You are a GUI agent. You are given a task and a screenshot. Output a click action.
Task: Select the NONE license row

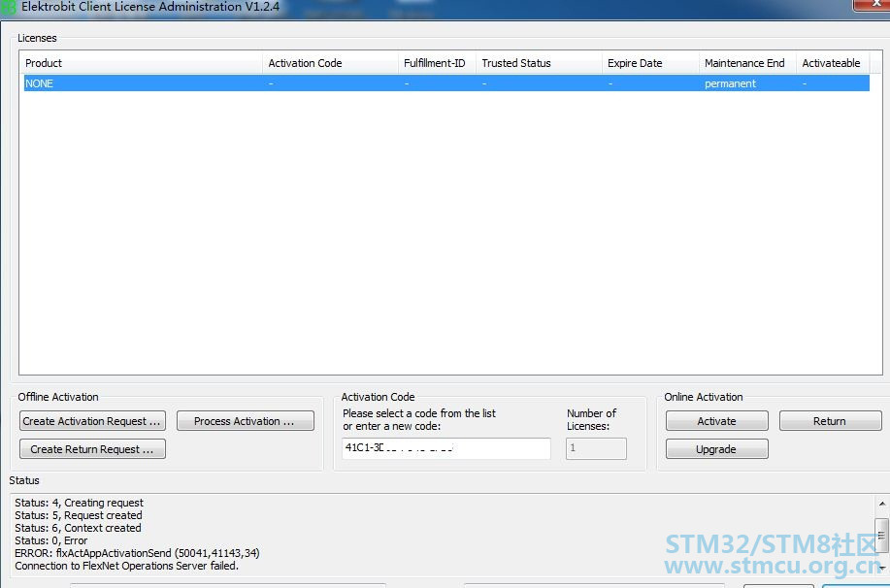point(446,83)
